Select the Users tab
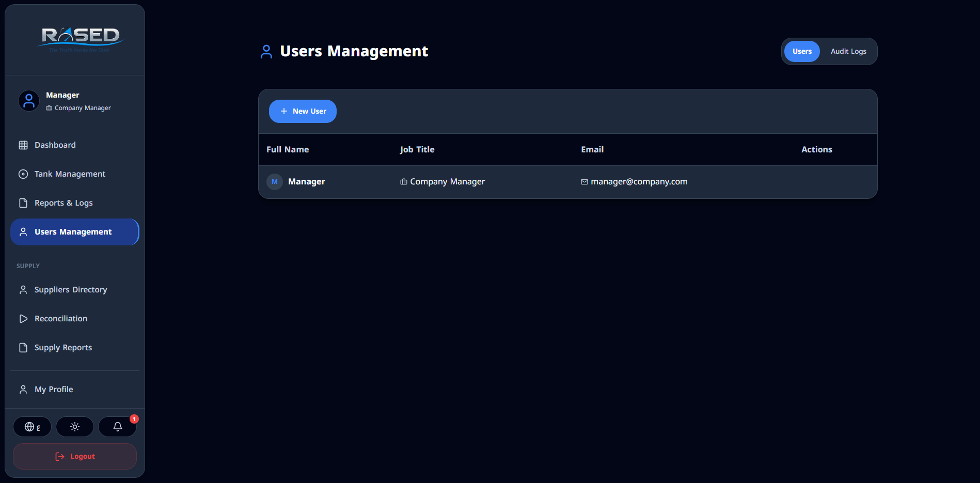 [x=802, y=52]
